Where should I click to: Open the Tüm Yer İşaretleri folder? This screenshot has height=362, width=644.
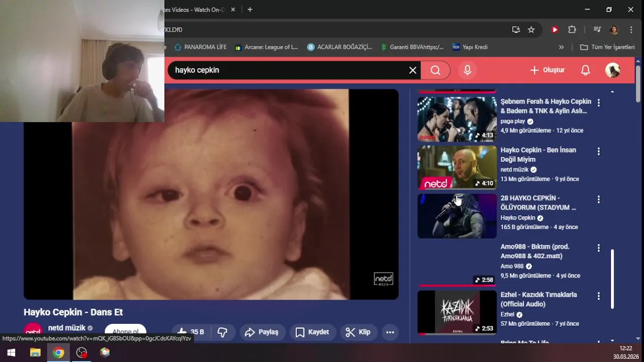[607, 47]
